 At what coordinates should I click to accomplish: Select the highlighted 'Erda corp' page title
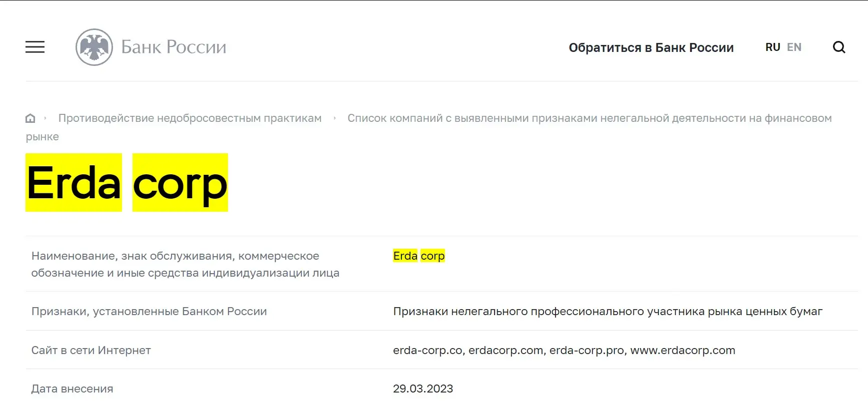coord(126,183)
